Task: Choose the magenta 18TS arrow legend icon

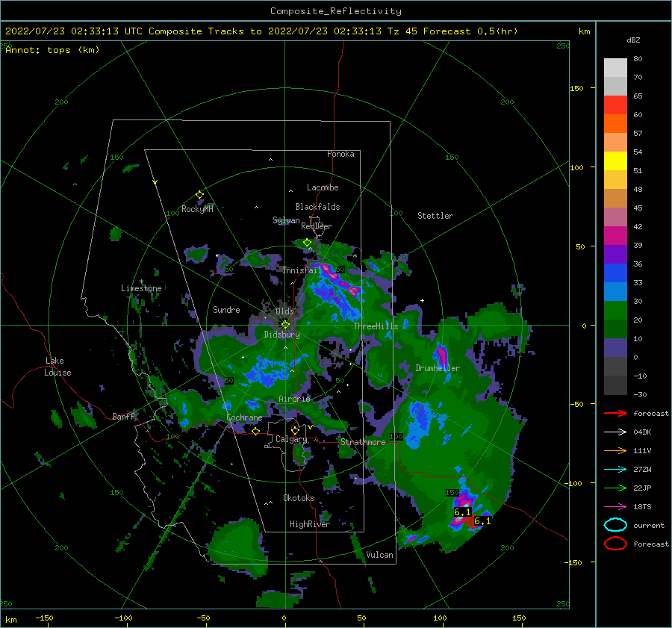Action: coord(615,507)
